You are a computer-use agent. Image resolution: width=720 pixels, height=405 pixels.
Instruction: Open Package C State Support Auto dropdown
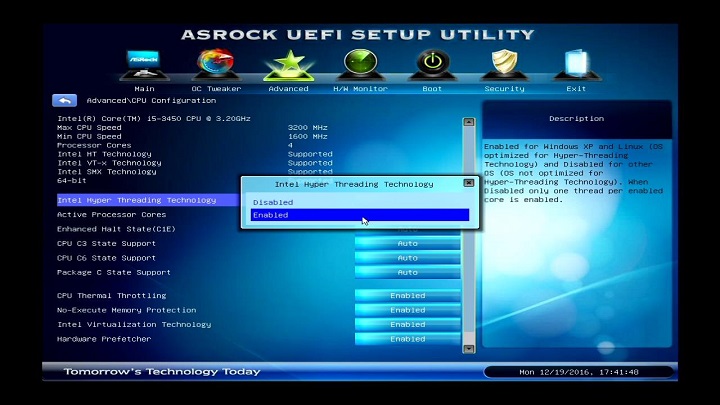tap(407, 272)
